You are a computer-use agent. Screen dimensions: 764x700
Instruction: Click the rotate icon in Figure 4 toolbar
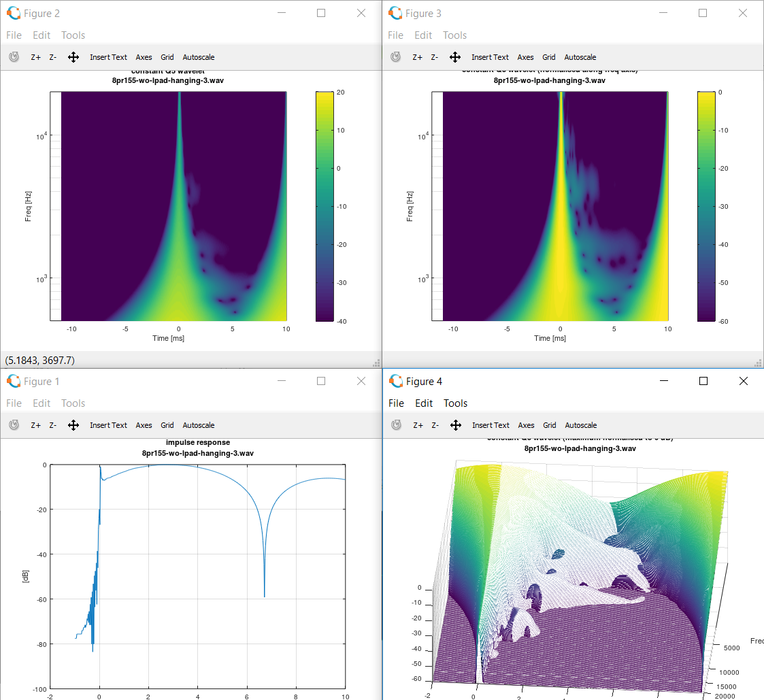click(x=396, y=424)
